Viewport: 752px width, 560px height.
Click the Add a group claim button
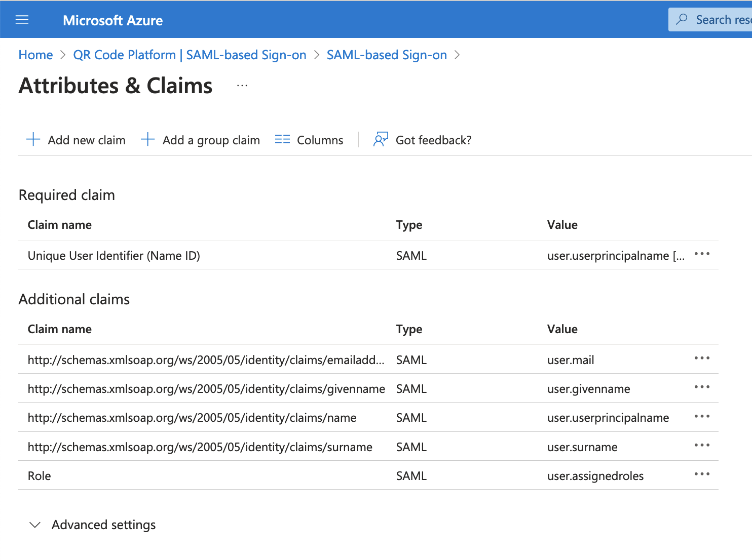pyautogui.click(x=200, y=140)
